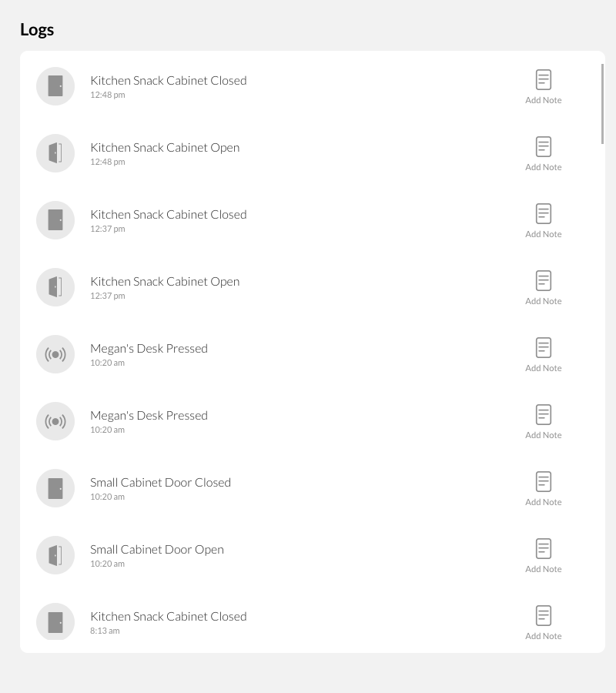Select open-door icon of 12:37 pm Open entry
This screenshot has height=693, width=616.
click(x=55, y=287)
